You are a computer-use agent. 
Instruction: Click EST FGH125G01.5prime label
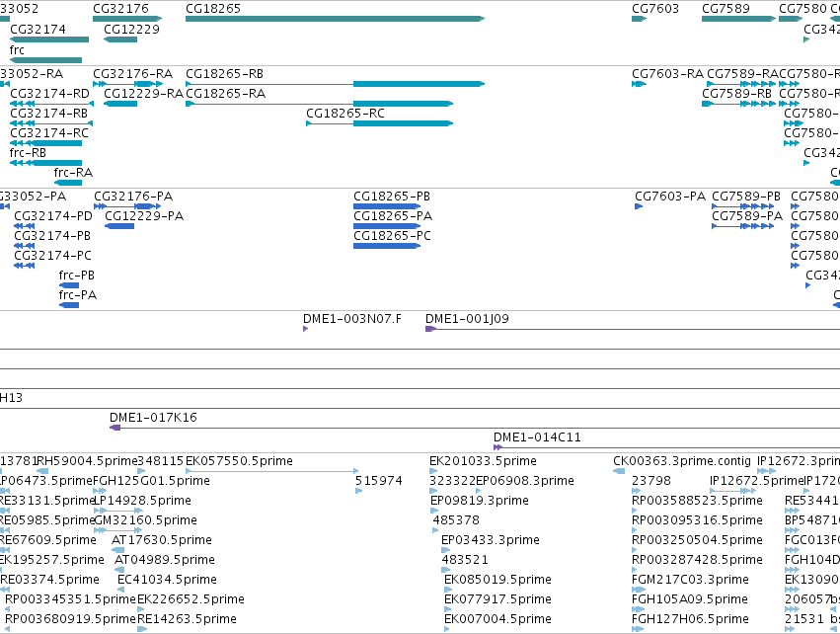coord(151,481)
